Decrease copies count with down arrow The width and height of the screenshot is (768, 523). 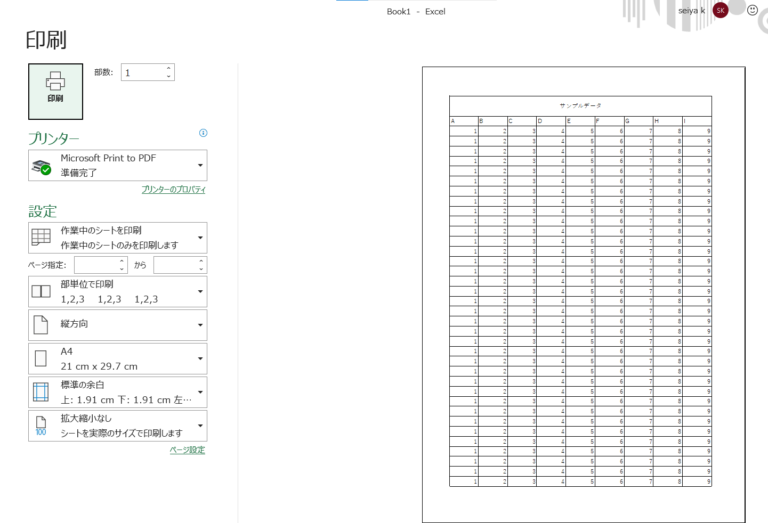pos(169,77)
